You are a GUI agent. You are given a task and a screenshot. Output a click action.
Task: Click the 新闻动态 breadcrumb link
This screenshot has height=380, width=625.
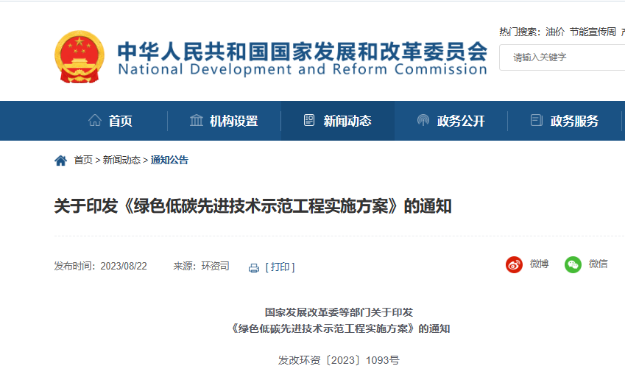coord(122,160)
